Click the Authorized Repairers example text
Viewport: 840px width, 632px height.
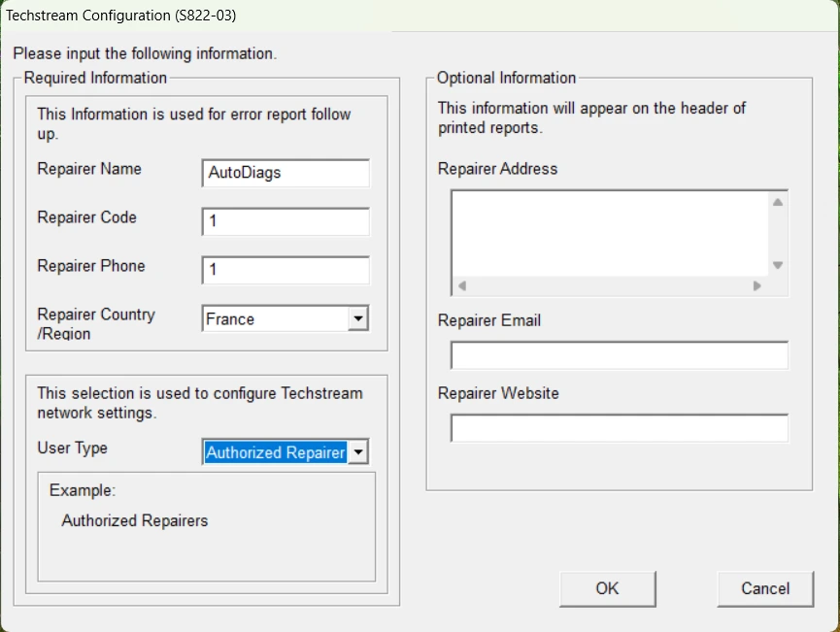[x=134, y=520]
